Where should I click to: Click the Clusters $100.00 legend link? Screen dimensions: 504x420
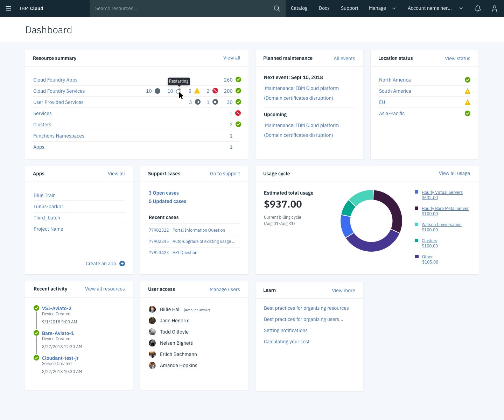[429, 243]
